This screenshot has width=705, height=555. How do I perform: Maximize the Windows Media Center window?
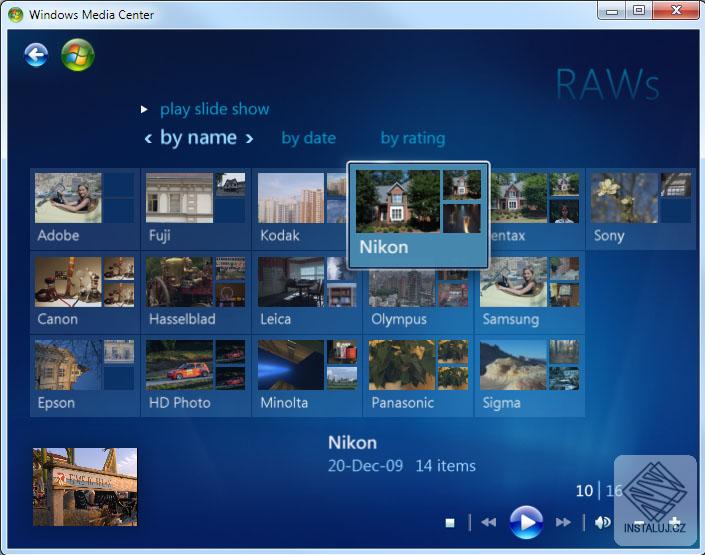coord(638,11)
